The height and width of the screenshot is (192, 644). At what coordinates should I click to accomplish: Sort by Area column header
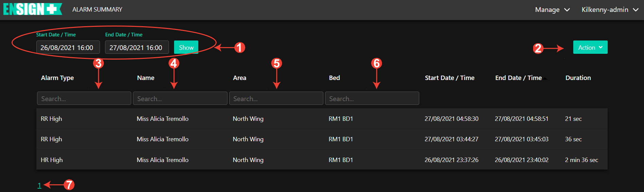click(239, 78)
